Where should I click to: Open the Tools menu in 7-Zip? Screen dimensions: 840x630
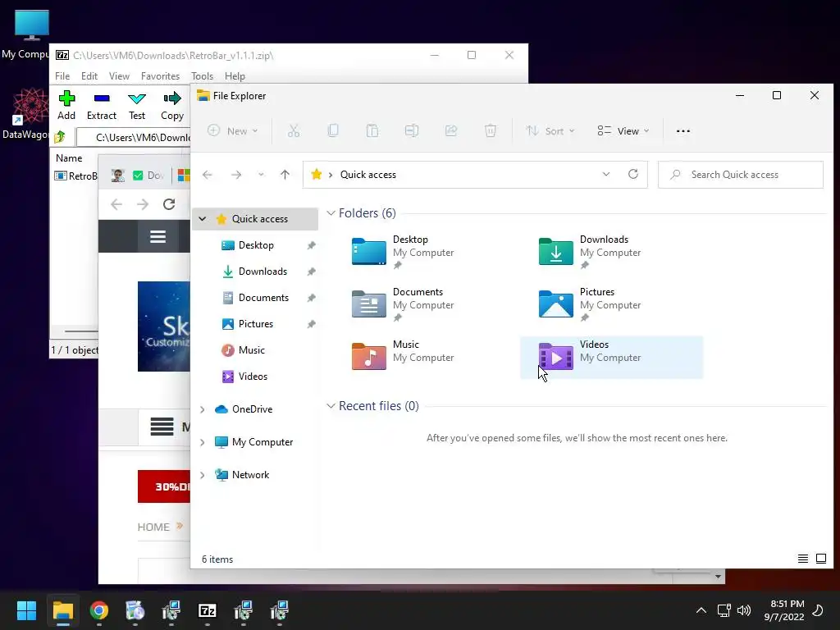tap(202, 76)
